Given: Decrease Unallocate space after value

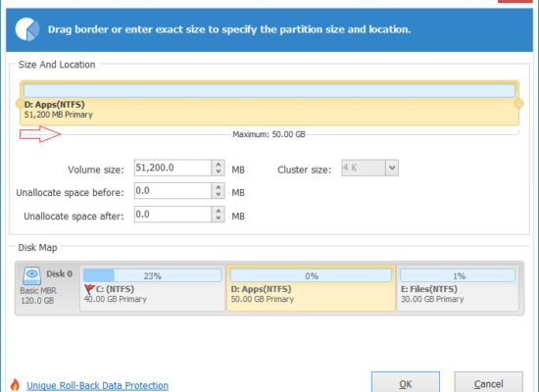Looking at the screenshot, I should tap(219, 218).
